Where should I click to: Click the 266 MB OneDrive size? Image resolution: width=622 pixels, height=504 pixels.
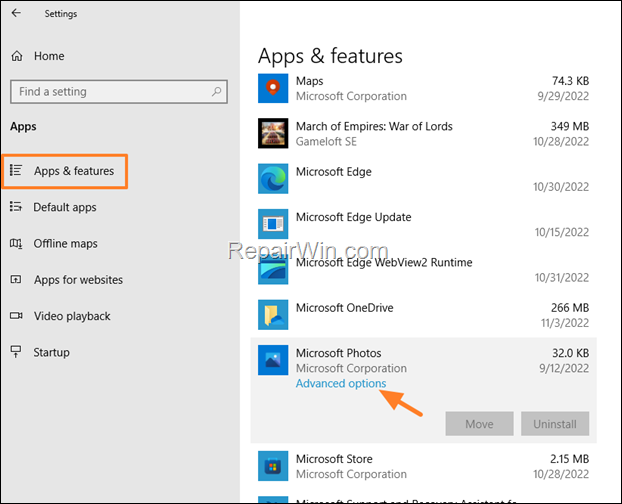[570, 308]
